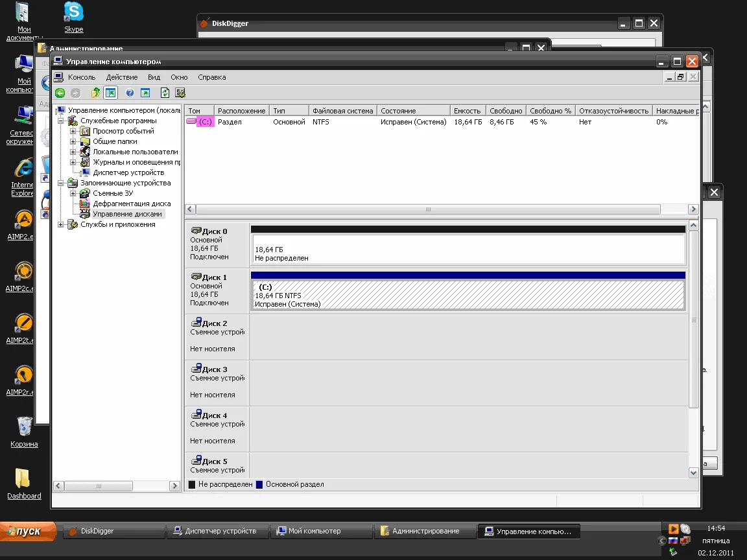Restore the inner MDI window button
747x560 pixels.
[x=681, y=76]
